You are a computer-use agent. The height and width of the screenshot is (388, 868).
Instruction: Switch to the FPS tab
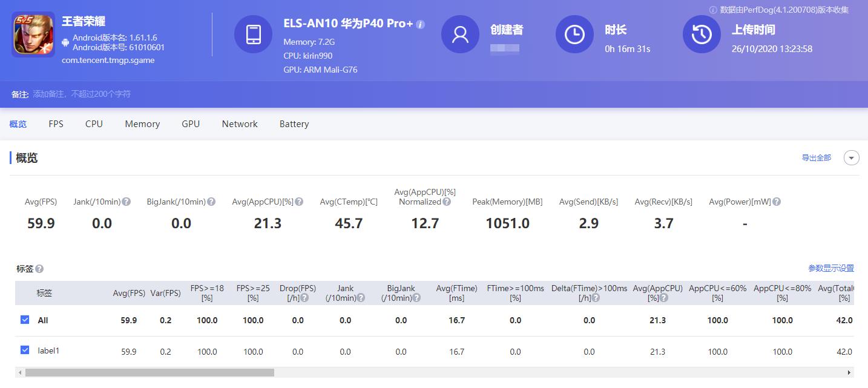(56, 124)
